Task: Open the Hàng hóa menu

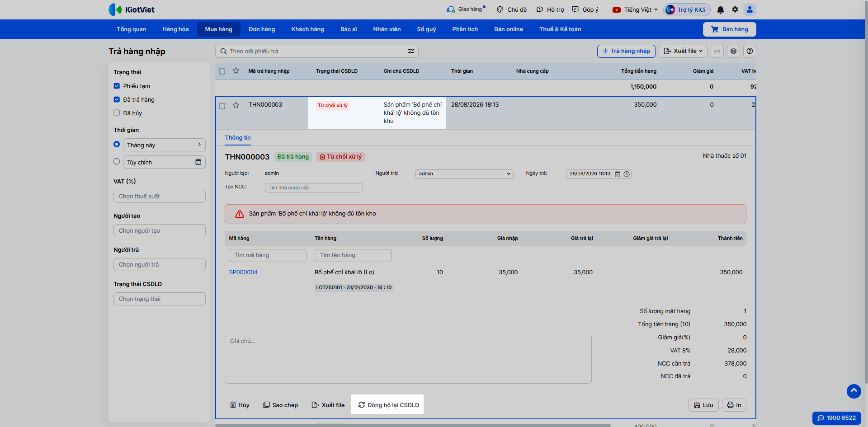Action: coord(175,29)
